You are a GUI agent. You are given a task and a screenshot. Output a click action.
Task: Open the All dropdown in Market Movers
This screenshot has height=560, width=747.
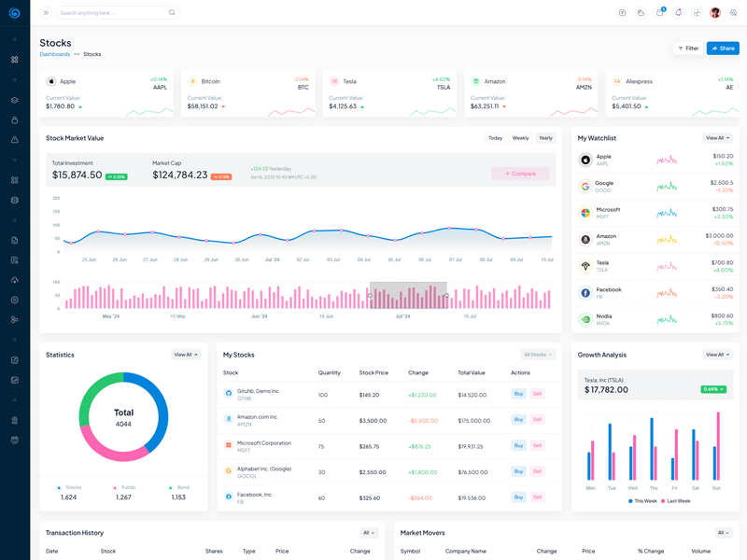coord(724,533)
